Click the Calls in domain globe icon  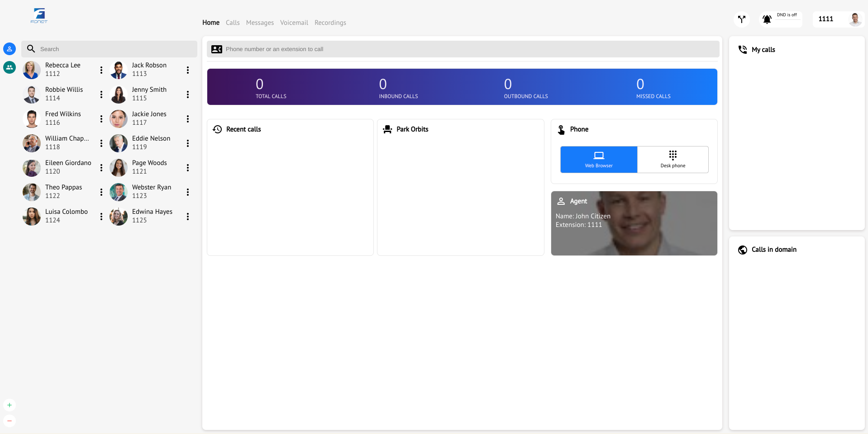[743, 250]
